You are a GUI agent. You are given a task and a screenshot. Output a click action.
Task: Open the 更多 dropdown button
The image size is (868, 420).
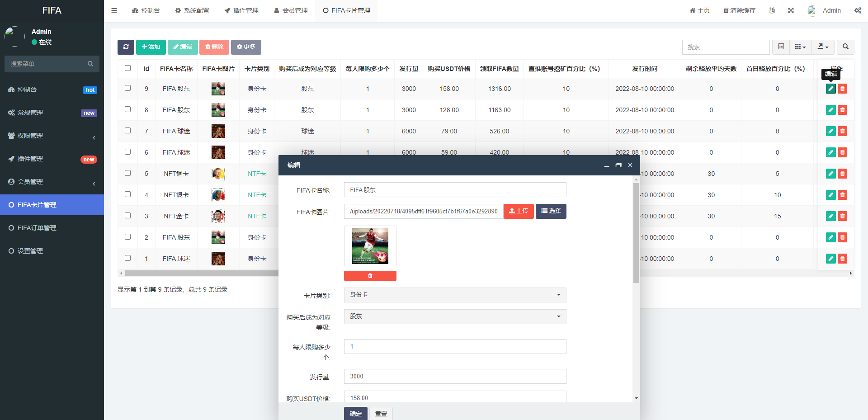[x=246, y=47]
